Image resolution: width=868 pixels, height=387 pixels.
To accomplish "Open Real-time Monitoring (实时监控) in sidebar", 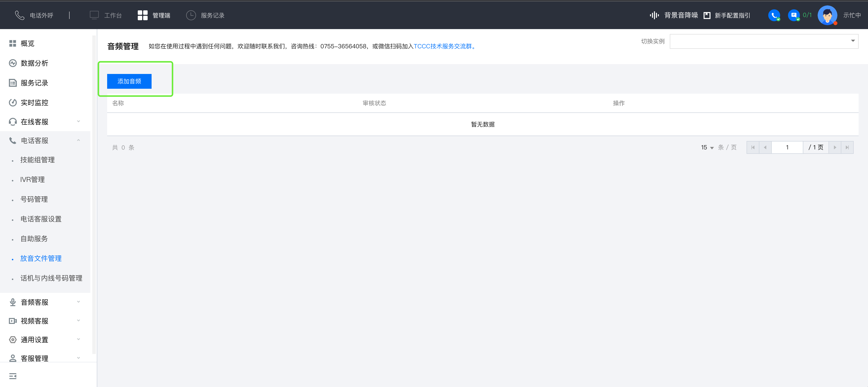I will click(34, 103).
